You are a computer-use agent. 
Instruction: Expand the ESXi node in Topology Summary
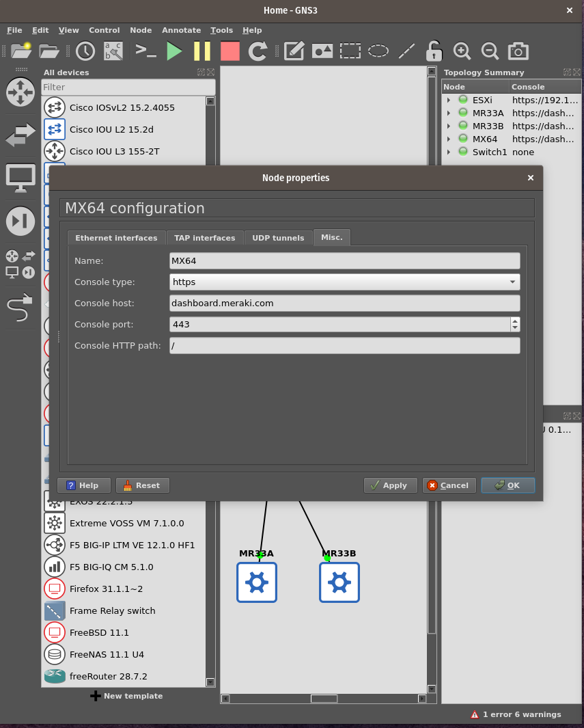click(449, 99)
